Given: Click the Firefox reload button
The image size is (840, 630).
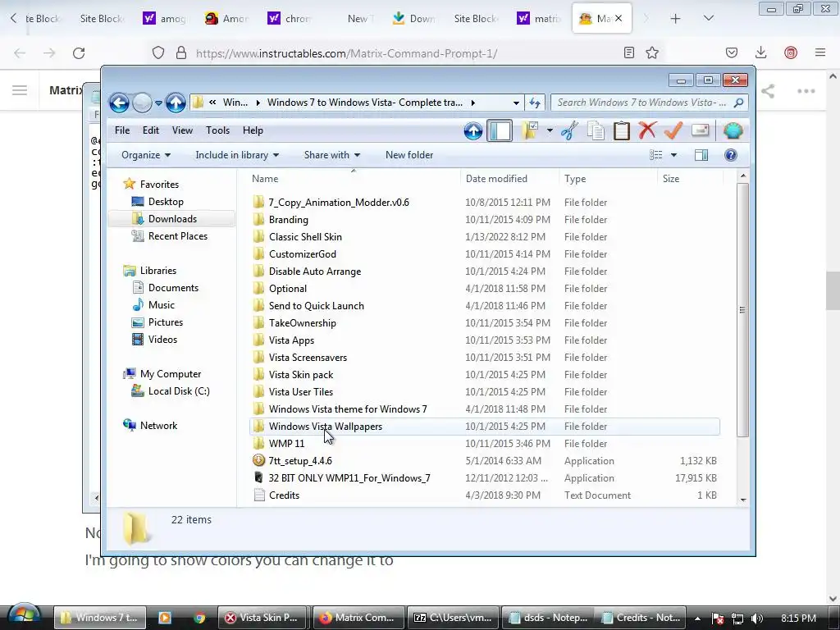Looking at the screenshot, I should pyautogui.click(x=79, y=53).
